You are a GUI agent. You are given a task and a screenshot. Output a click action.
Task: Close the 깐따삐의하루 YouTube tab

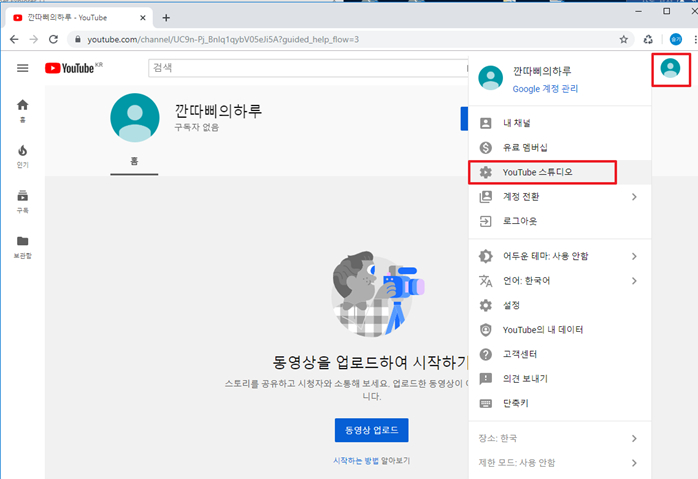tap(143, 18)
